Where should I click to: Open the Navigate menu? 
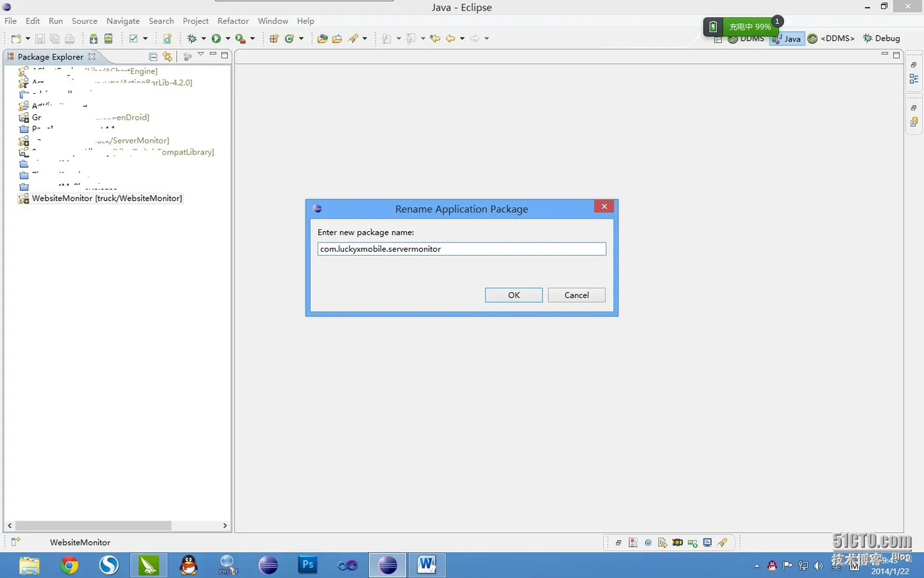coord(123,21)
